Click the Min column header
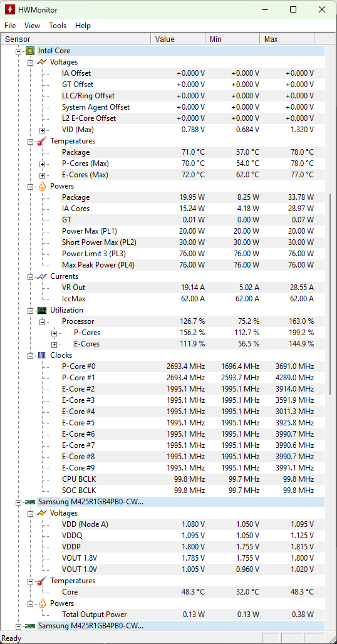The width and height of the screenshot is (337, 644). 232,39
